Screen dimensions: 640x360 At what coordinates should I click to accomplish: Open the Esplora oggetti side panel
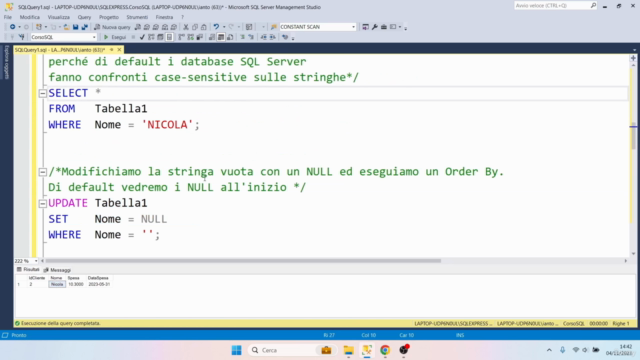click(6, 62)
